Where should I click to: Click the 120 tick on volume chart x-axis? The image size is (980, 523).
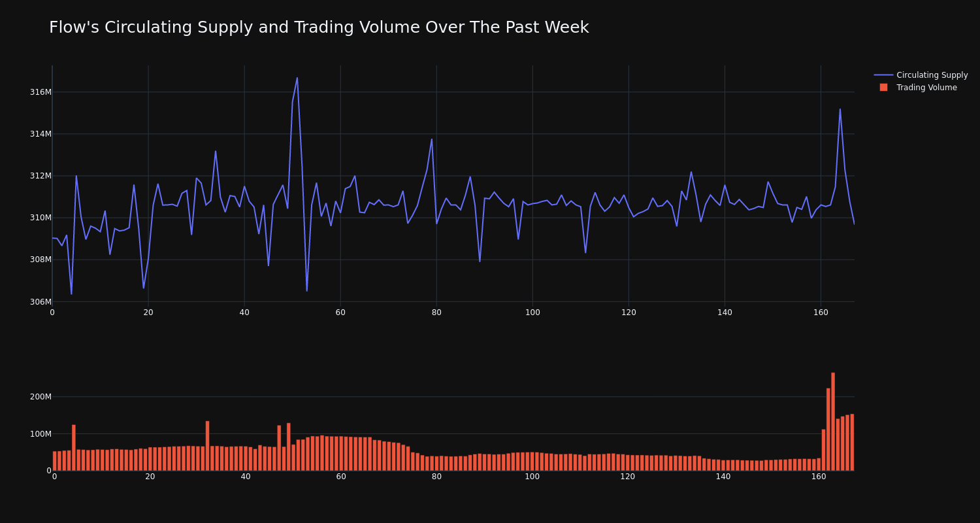coord(628,477)
